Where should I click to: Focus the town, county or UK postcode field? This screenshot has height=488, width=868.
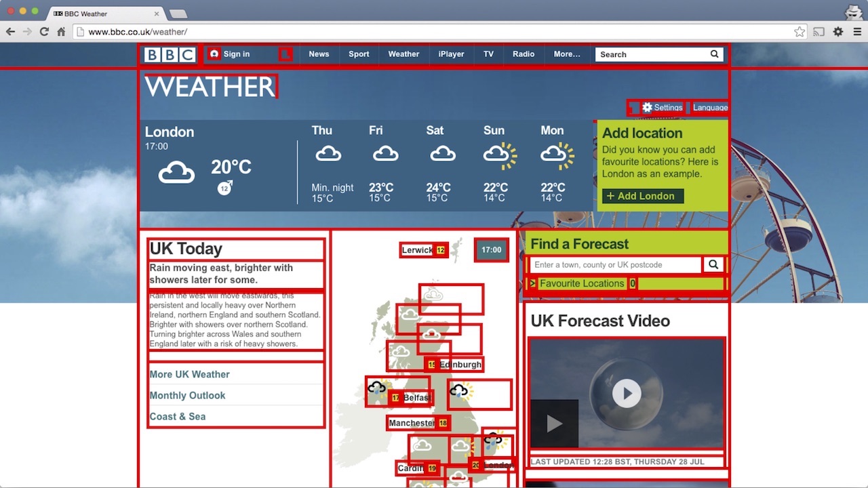pos(616,265)
